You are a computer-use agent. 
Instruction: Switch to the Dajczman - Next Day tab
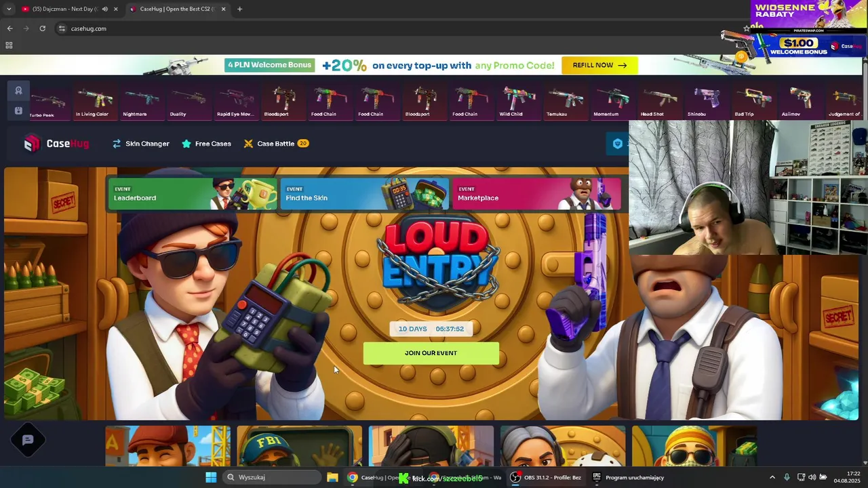65,9
